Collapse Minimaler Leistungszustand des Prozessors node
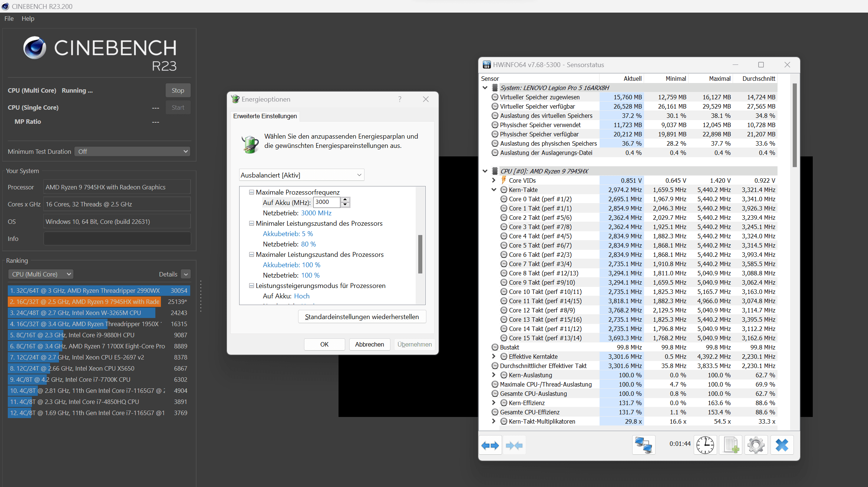Screen dimensions: 868x487 click(251, 223)
